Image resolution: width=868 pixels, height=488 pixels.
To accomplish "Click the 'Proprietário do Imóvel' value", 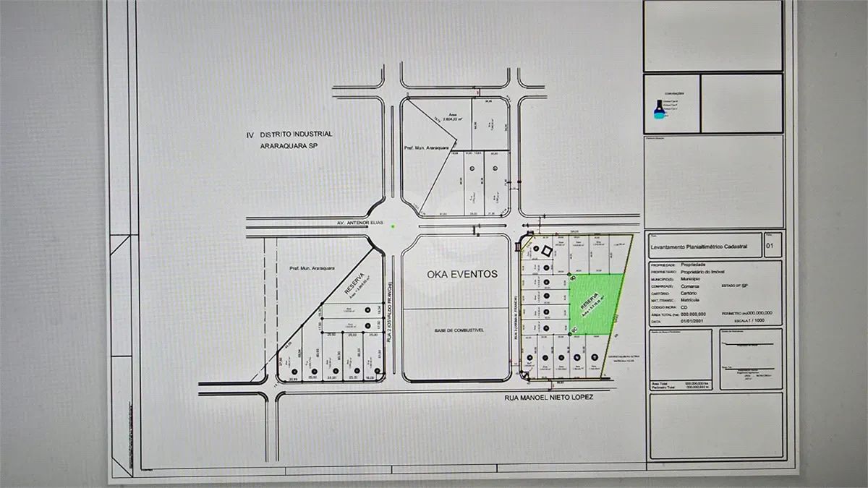I will (x=702, y=272).
